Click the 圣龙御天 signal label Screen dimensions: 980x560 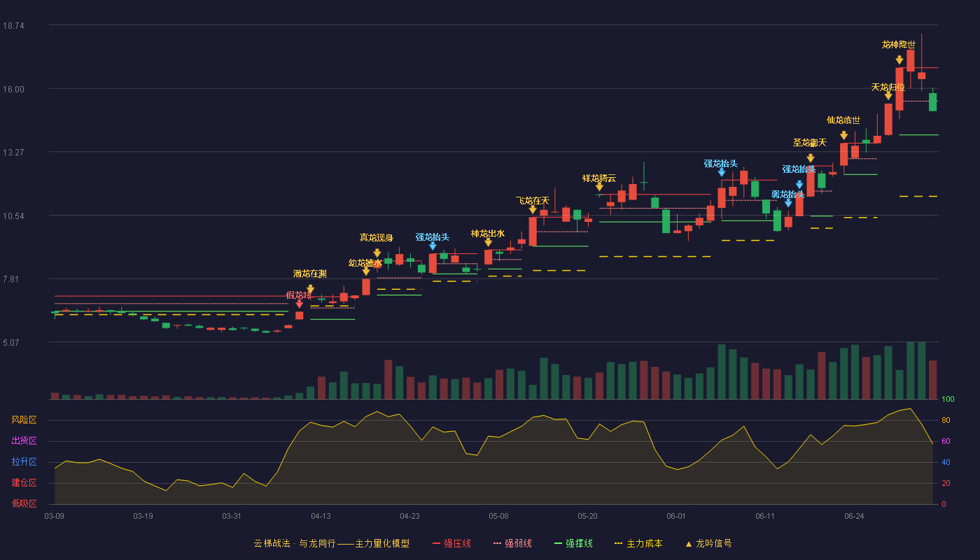[810, 143]
